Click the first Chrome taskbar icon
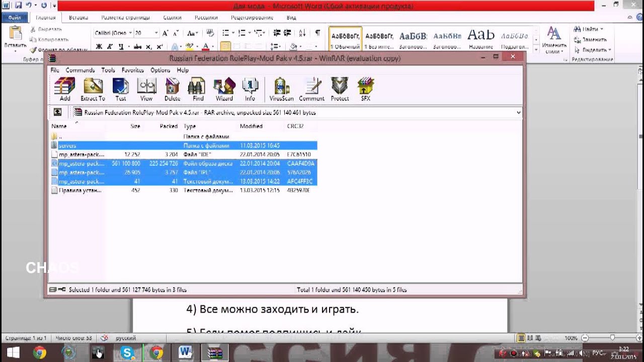The image size is (644, 362). click(x=39, y=353)
